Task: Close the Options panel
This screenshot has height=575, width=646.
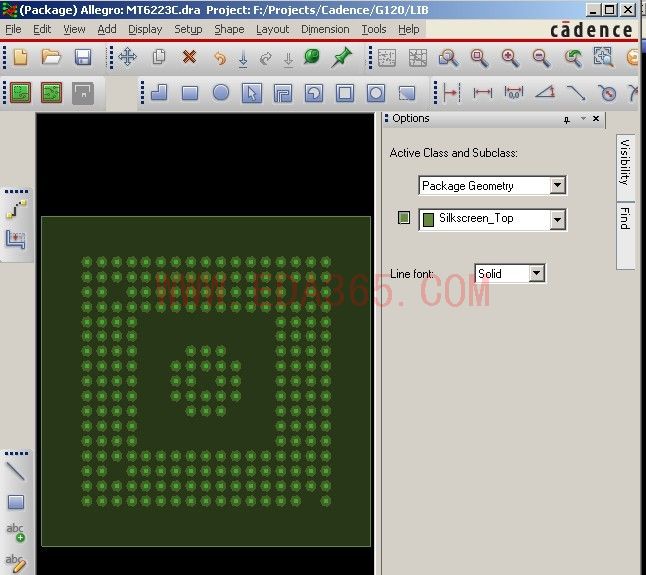Action: (x=596, y=119)
